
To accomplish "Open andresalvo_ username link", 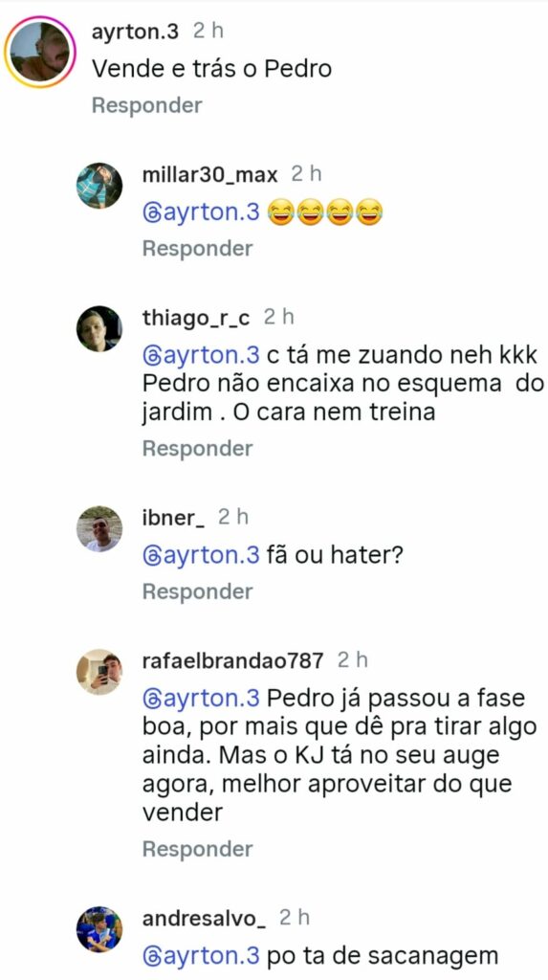I will pos(204,919).
